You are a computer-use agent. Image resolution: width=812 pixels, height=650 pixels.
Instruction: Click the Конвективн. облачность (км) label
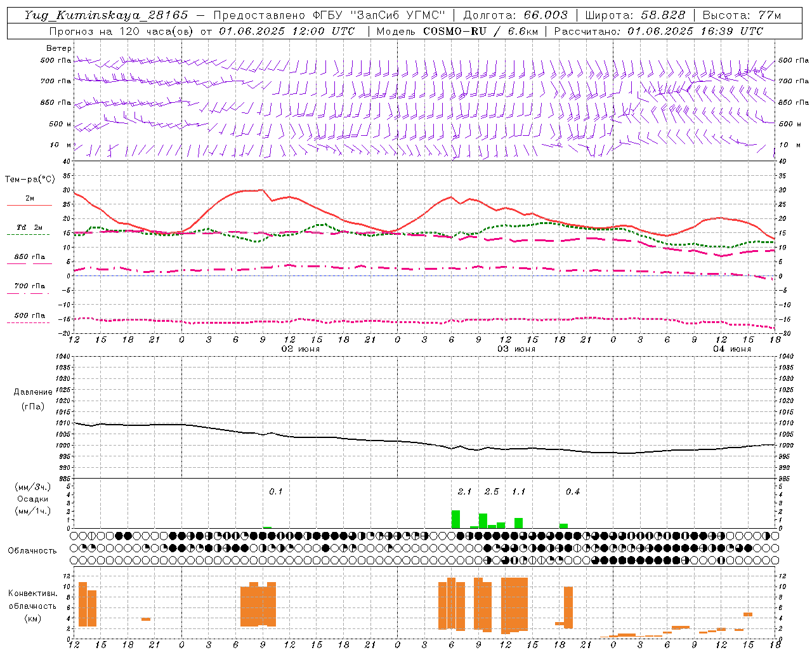pos(32,606)
